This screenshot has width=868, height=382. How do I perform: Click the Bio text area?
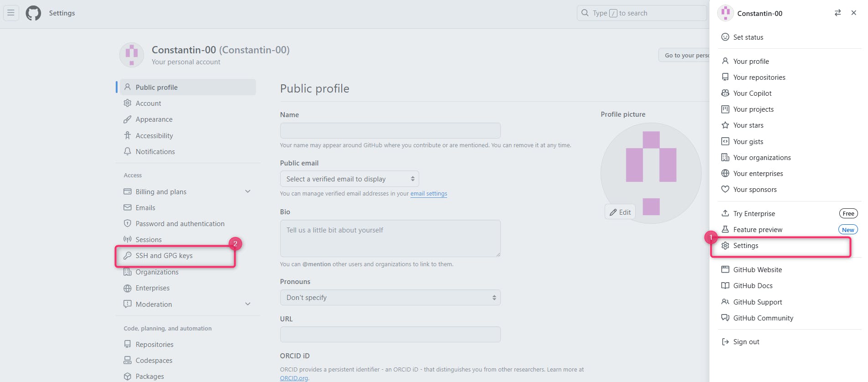(x=390, y=238)
